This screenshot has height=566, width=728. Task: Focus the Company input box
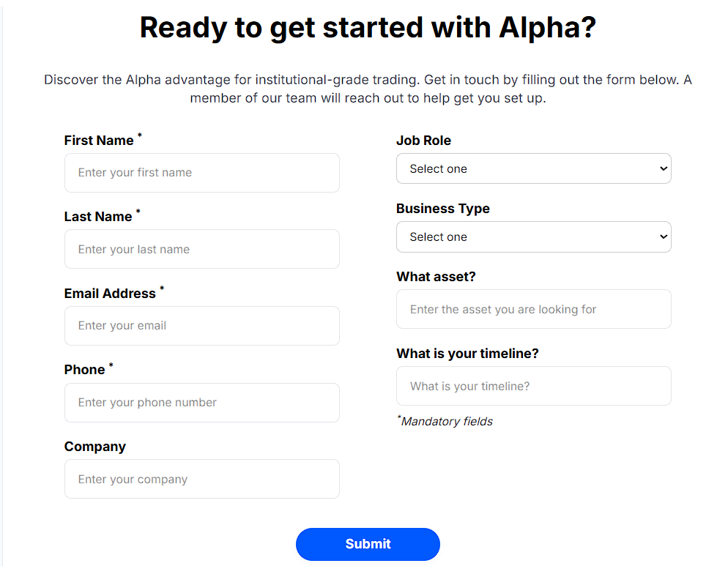click(201, 479)
